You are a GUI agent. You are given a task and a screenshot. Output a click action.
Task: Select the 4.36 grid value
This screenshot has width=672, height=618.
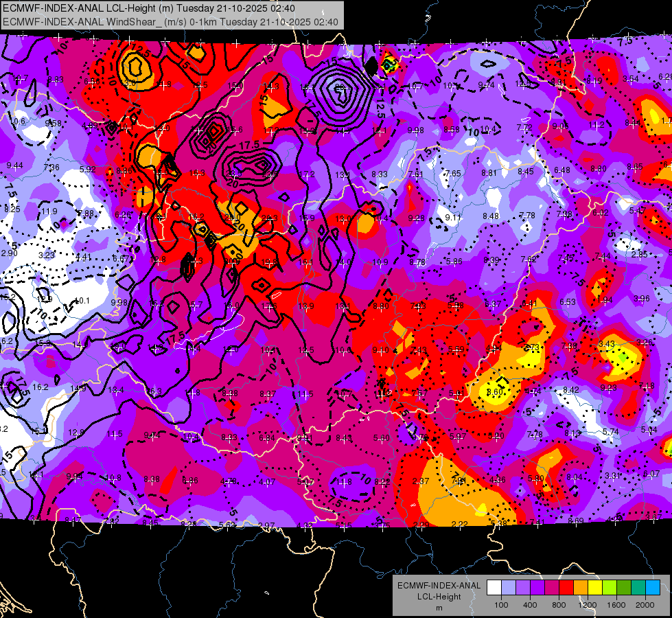pyautogui.click(x=497, y=480)
